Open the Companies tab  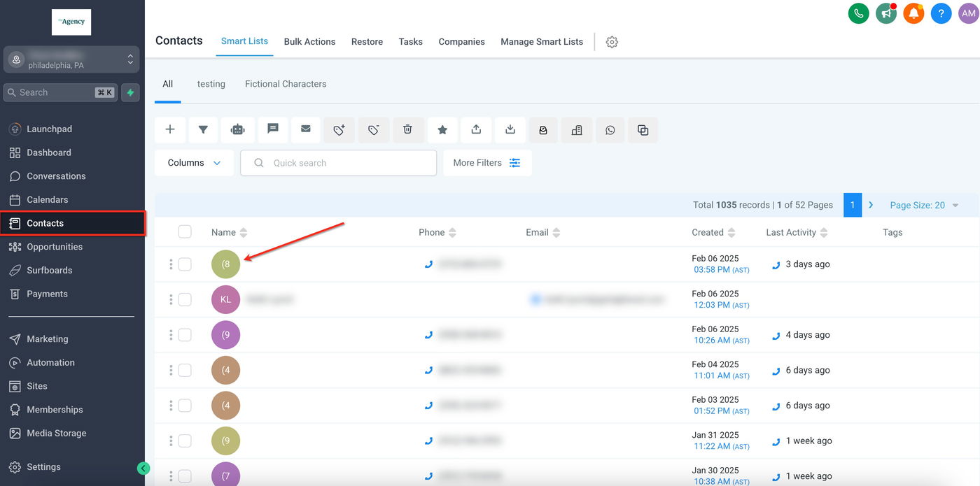461,42
